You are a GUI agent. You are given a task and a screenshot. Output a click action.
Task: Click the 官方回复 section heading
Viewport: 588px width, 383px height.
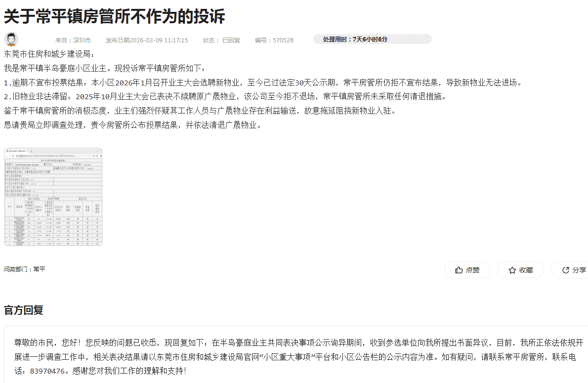coord(24,310)
